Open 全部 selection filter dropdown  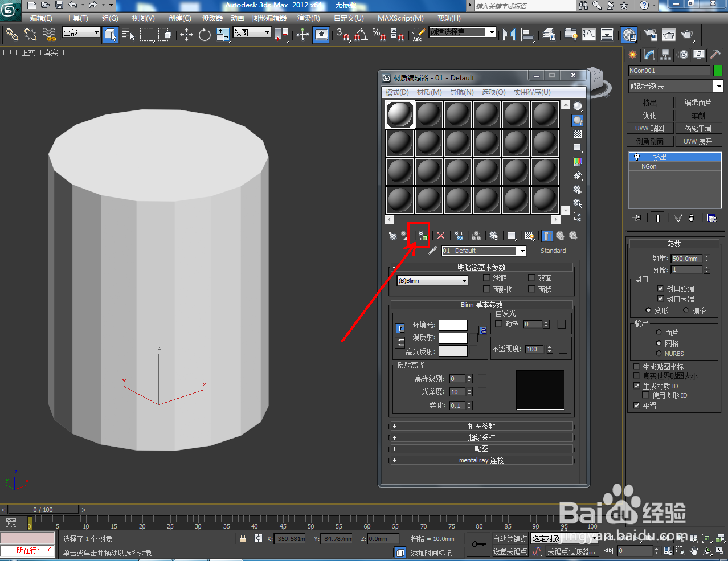[x=81, y=32]
